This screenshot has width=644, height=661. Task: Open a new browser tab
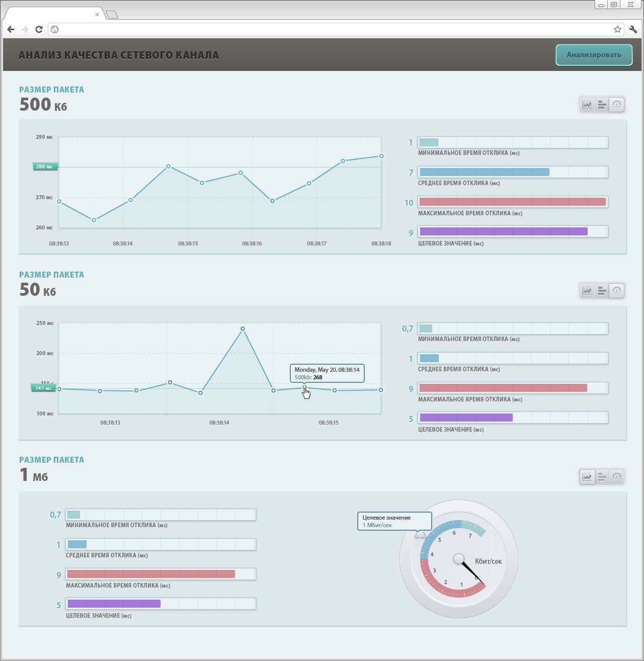coord(112,15)
